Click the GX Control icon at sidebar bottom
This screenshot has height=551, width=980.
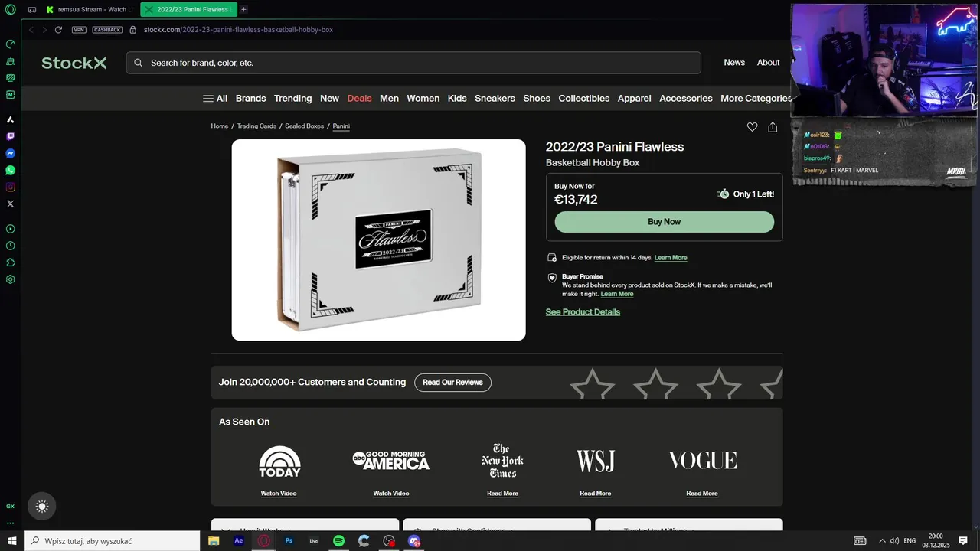tap(10, 507)
